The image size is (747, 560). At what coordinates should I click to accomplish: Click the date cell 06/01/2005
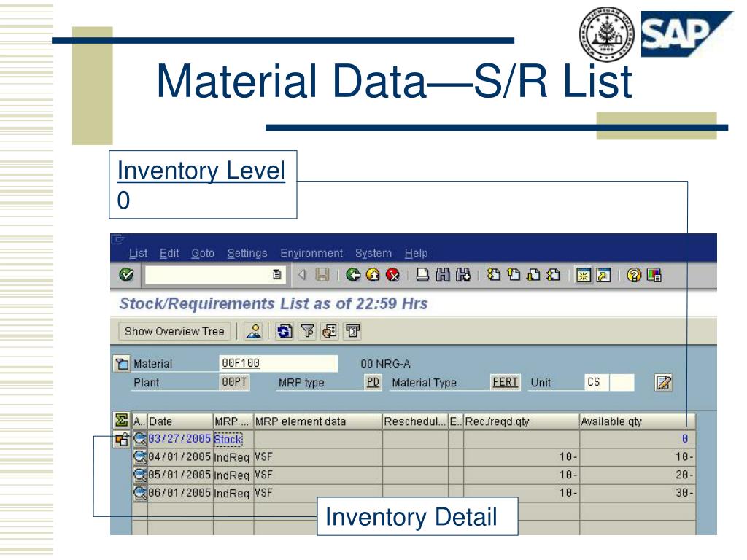coord(179,493)
